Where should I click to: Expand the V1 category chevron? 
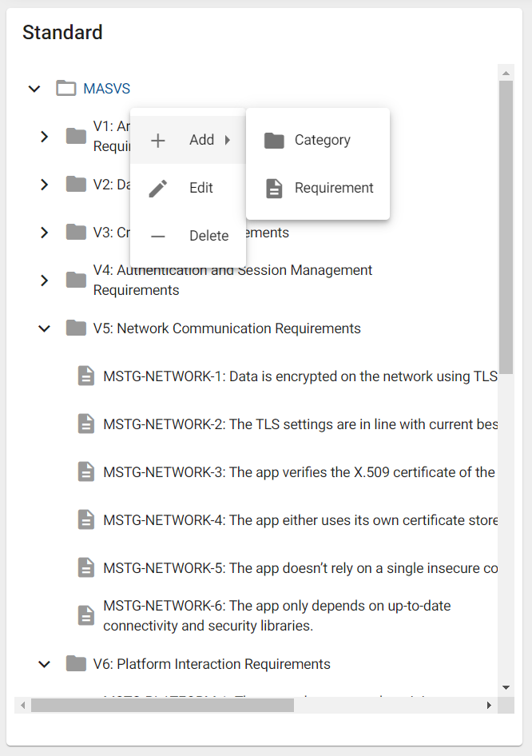tap(45, 137)
